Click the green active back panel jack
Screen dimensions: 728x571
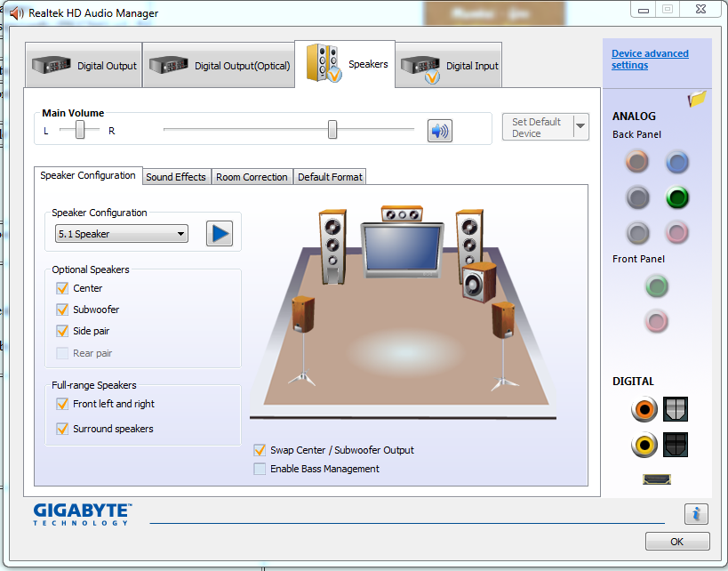[x=677, y=197]
